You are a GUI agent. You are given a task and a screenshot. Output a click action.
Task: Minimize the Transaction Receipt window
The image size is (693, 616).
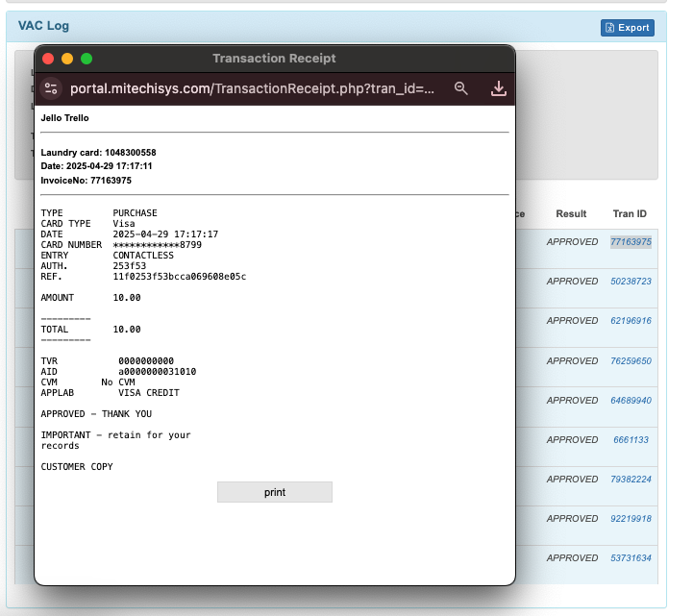[67, 59]
